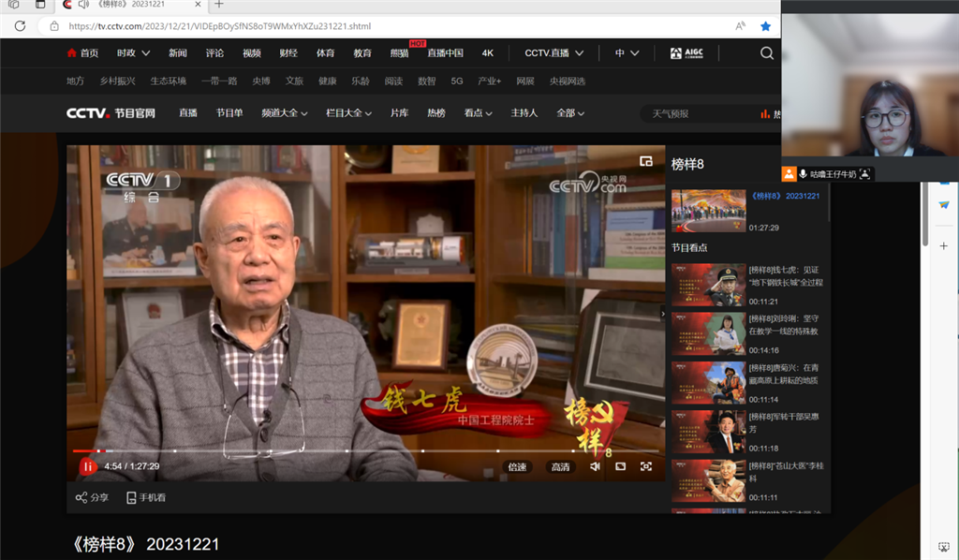Viewport: 959px width, 560px height.
Task: Mute the tab using its speaker icon
Action: coord(83,5)
